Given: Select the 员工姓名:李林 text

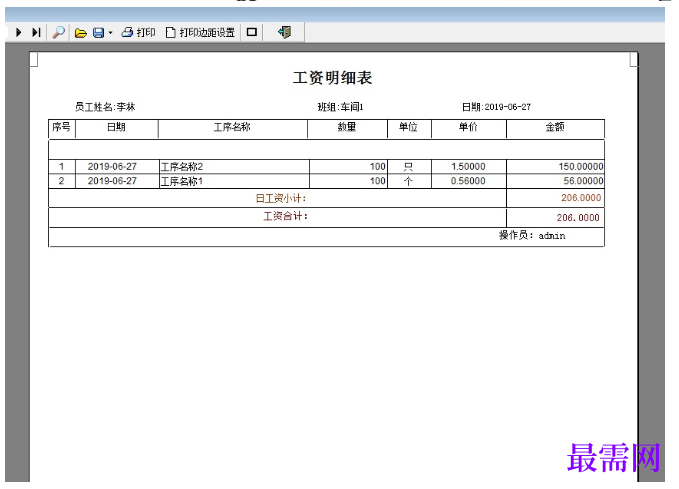Looking at the screenshot, I should coord(105,107).
